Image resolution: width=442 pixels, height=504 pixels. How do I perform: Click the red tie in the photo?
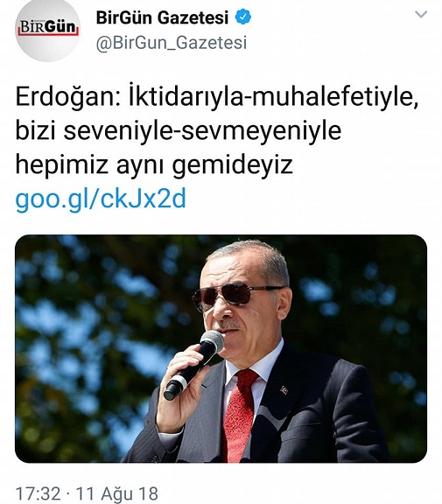coord(240,415)
